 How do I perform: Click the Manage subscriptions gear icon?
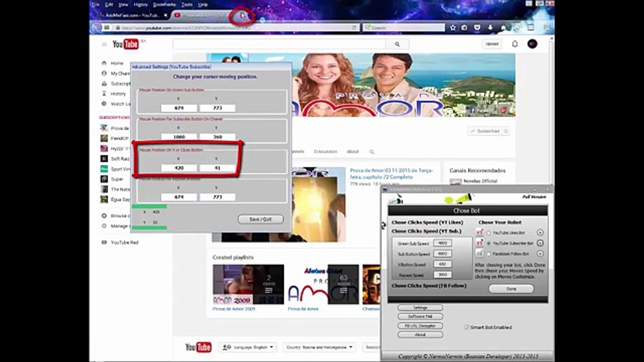pyautogui.click(x=104, y=226)
